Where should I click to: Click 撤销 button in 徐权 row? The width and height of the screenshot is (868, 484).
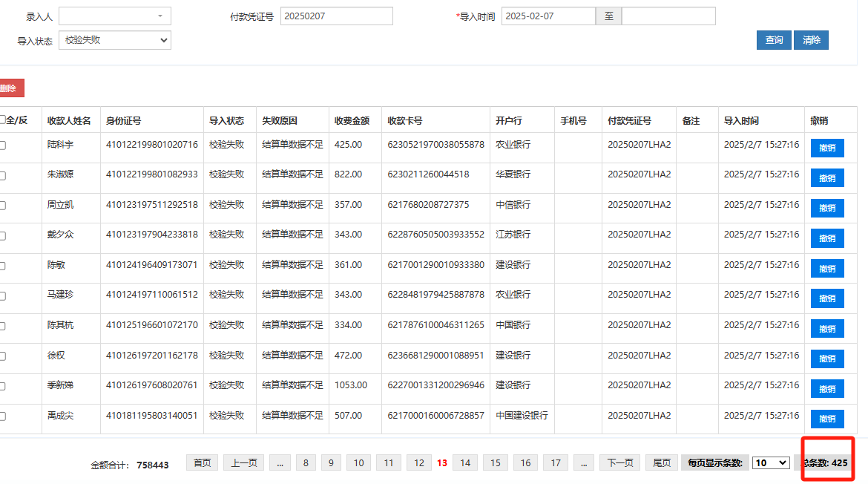tap(827, 359)
